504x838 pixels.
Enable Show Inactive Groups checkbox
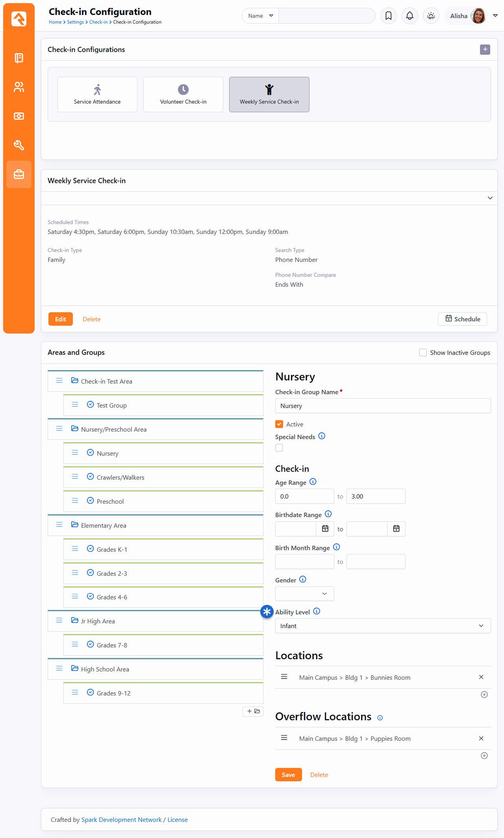coord(423,352)
